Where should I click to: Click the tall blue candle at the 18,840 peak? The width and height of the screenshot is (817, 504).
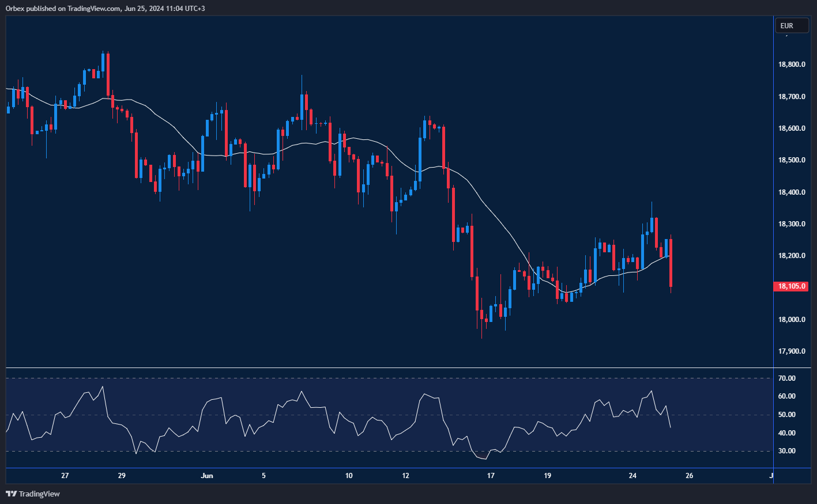click(x=103, y=66)
